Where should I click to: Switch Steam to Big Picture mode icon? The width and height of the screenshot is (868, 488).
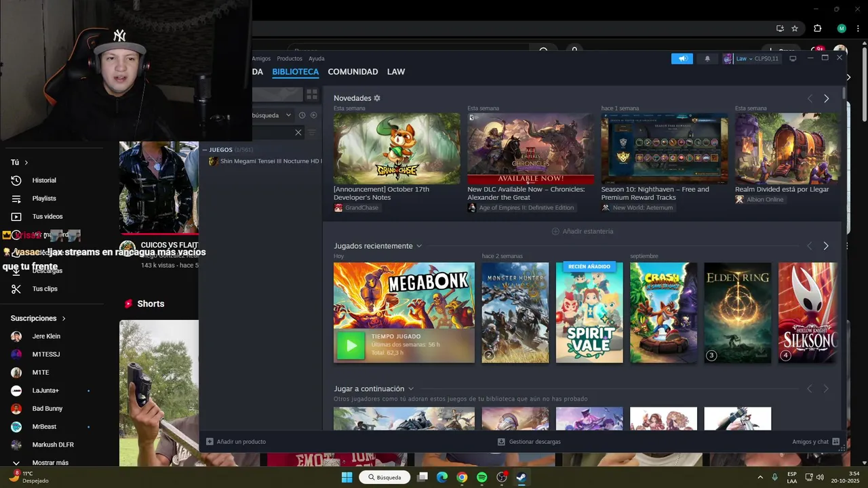click(x=793, y=59)
